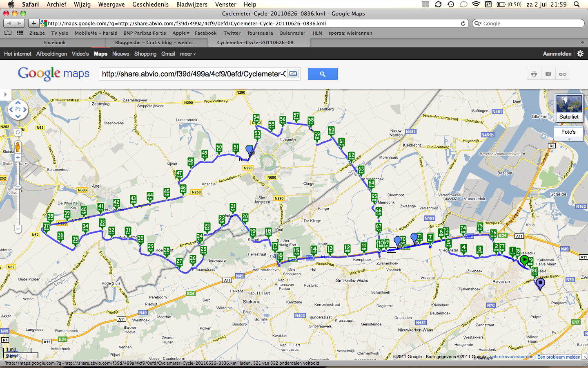Open the battery status menu

tap(509, 4)
